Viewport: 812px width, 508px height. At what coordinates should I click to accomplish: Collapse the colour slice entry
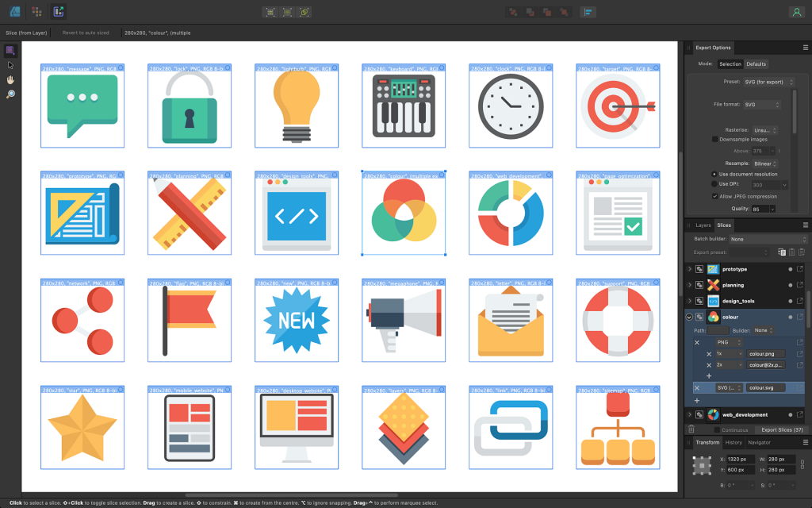689,317
